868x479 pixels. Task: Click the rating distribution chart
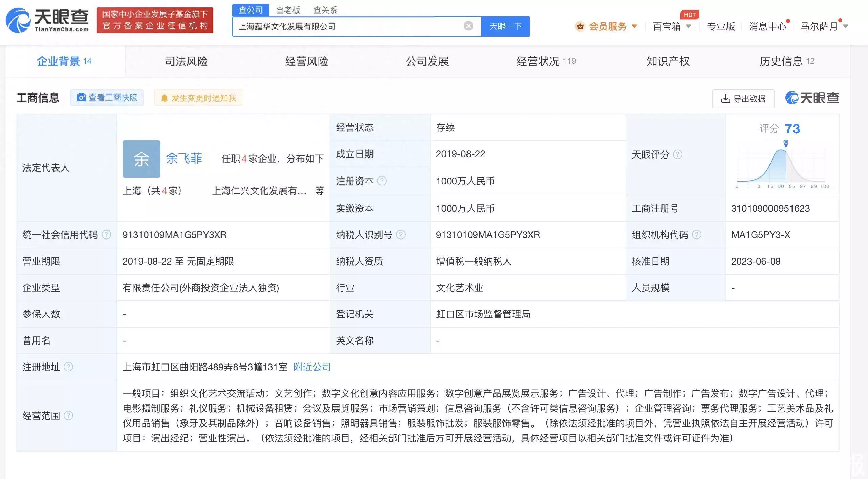[x=782, y=165]
